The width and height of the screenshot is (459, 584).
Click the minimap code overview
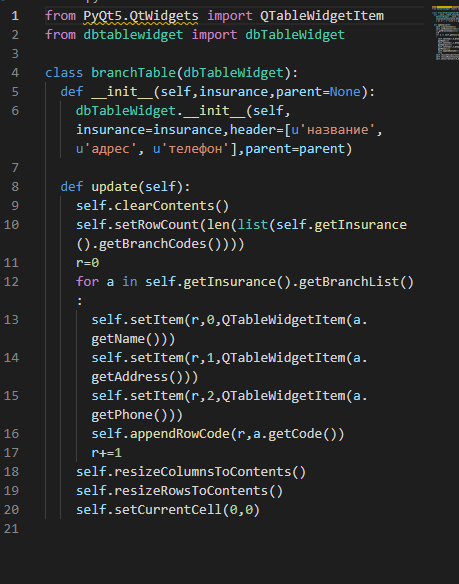pos(446,33)
